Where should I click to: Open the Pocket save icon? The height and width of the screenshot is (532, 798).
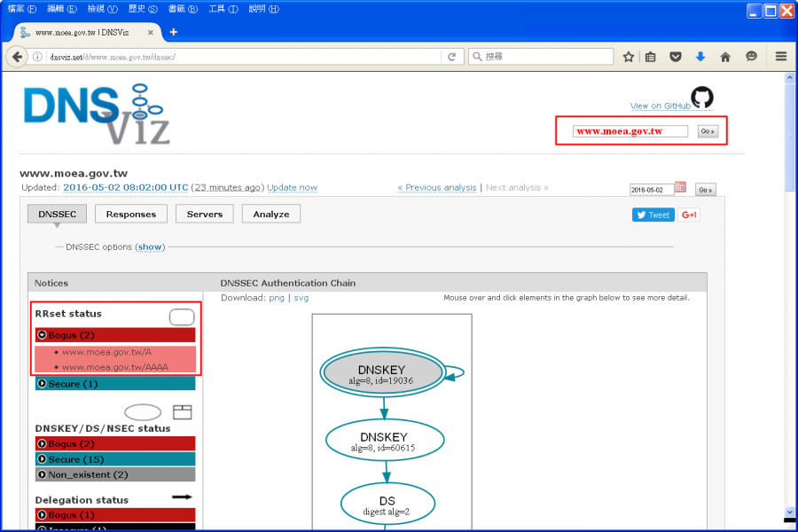pos(676,57)
